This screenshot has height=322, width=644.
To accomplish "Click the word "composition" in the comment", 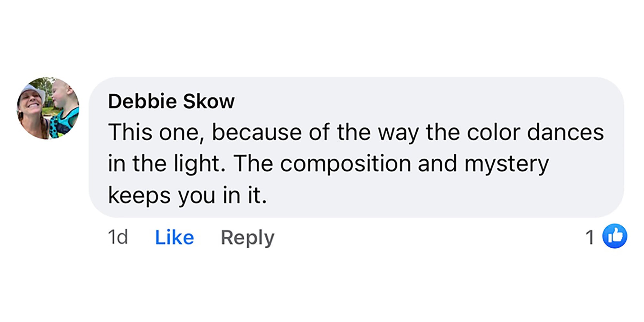I will pos(346,164).
